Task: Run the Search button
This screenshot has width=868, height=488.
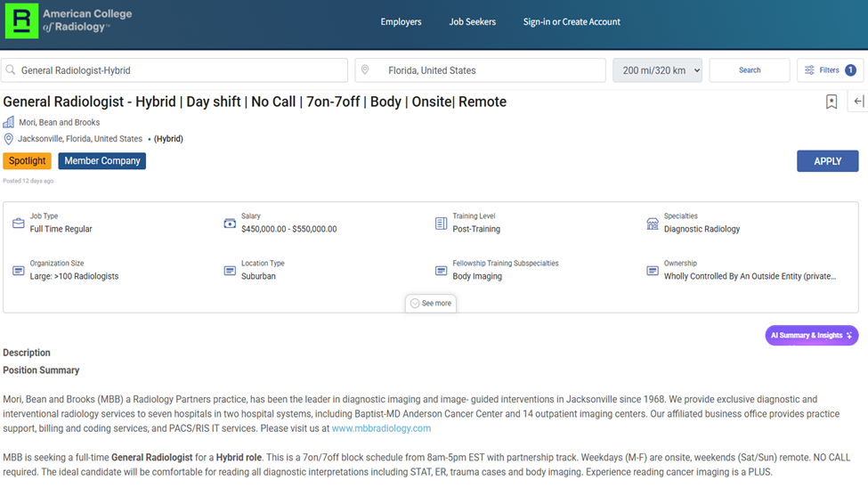Action: coord(750,70)
